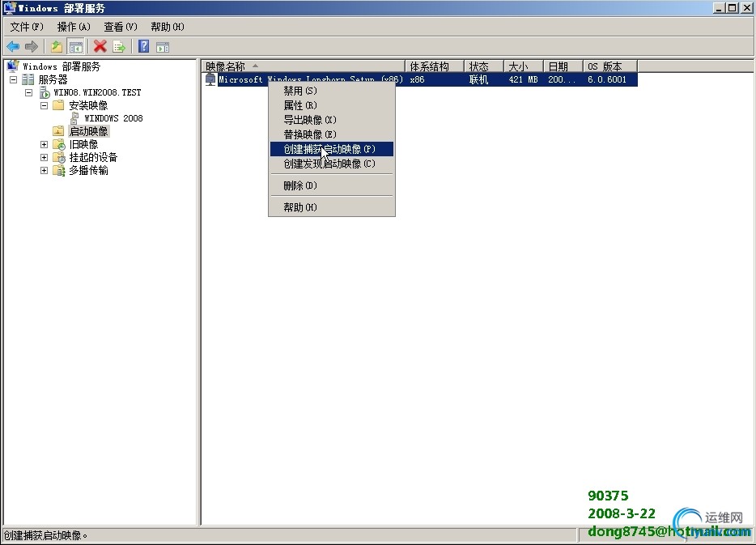
Task: Choose 删除(D) from the context menu
Action: pos(332,185)
